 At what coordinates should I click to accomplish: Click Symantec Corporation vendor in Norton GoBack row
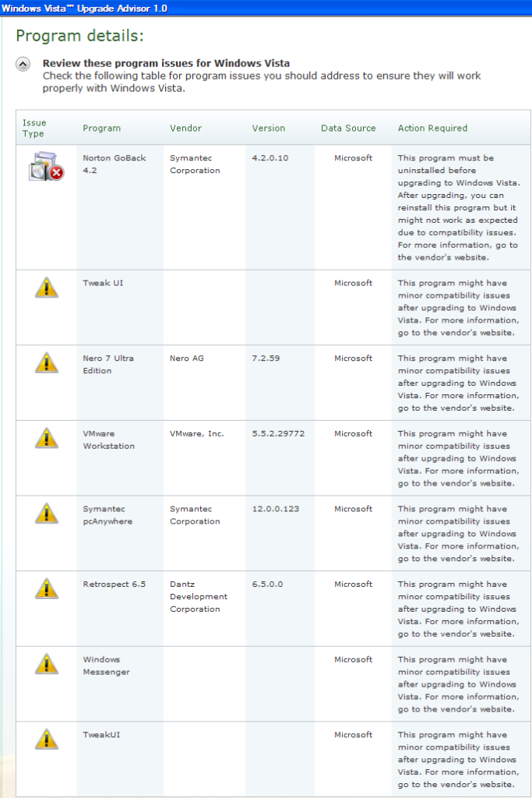tap(195, 164)
